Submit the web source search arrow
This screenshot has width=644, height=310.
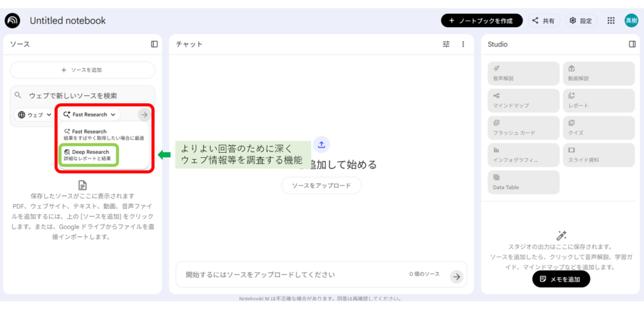tap(144, 114)
